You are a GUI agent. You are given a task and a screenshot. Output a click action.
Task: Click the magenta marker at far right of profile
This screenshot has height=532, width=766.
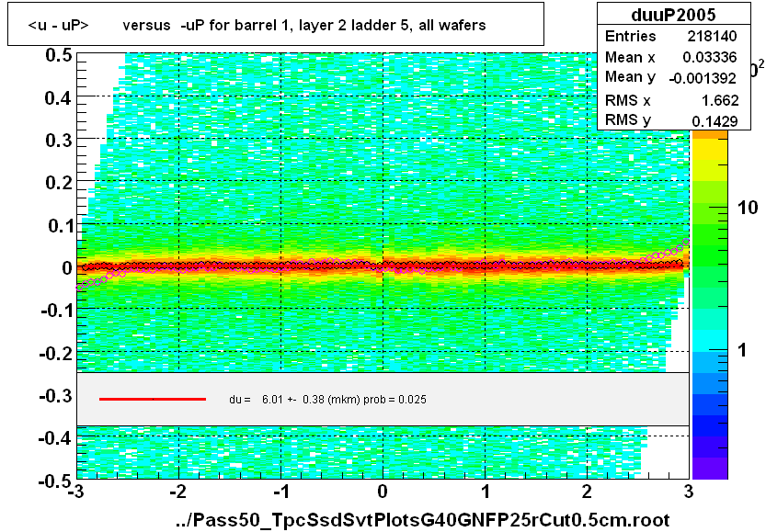[x=686, y=242]
